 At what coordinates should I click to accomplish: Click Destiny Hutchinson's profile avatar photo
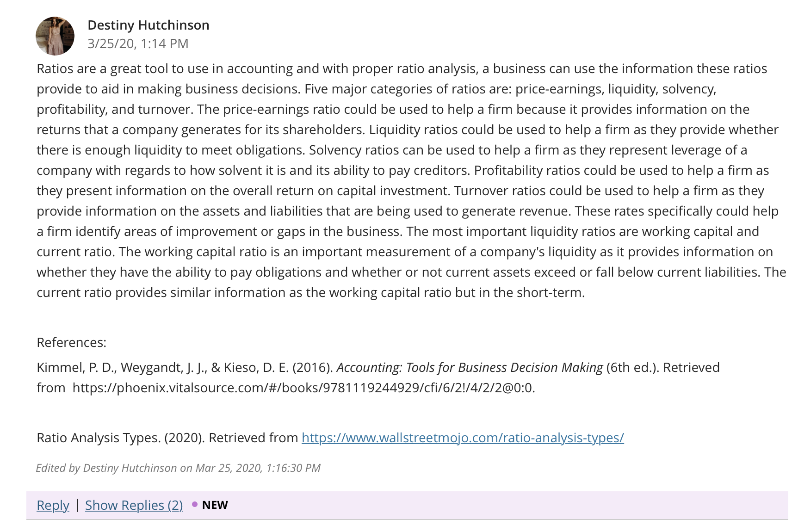coord(55,36)
